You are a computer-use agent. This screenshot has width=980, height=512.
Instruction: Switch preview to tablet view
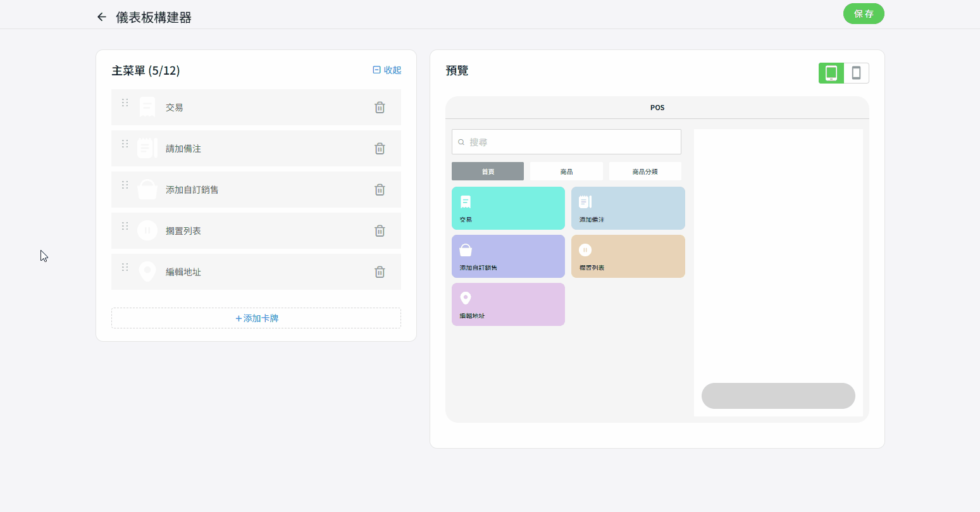[831, 73]
